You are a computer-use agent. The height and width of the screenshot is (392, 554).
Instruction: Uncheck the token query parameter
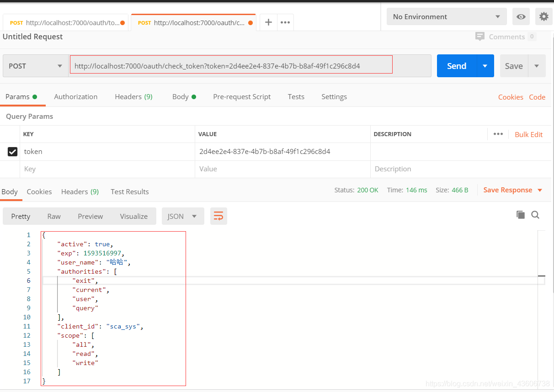(13, 152)
